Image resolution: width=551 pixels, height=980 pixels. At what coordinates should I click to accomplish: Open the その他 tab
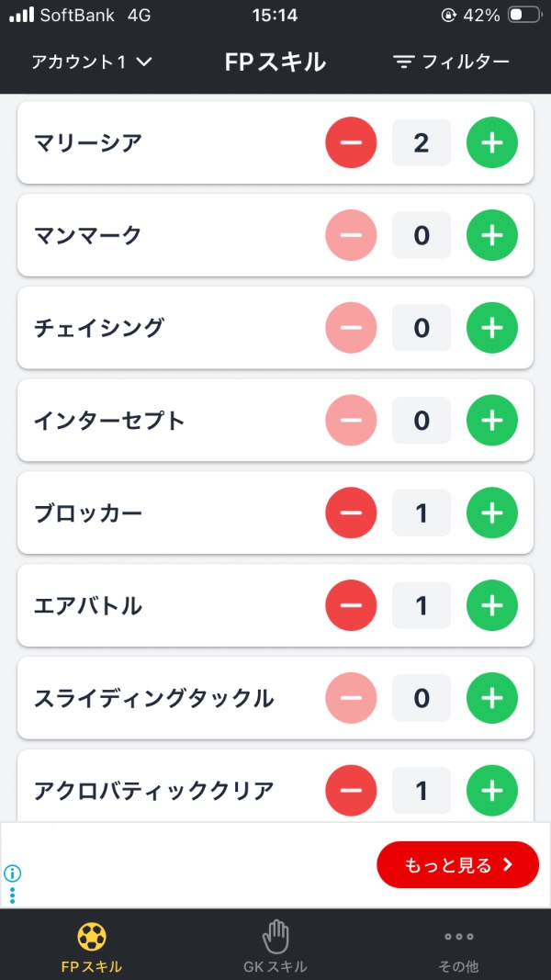tap(458, 947)
